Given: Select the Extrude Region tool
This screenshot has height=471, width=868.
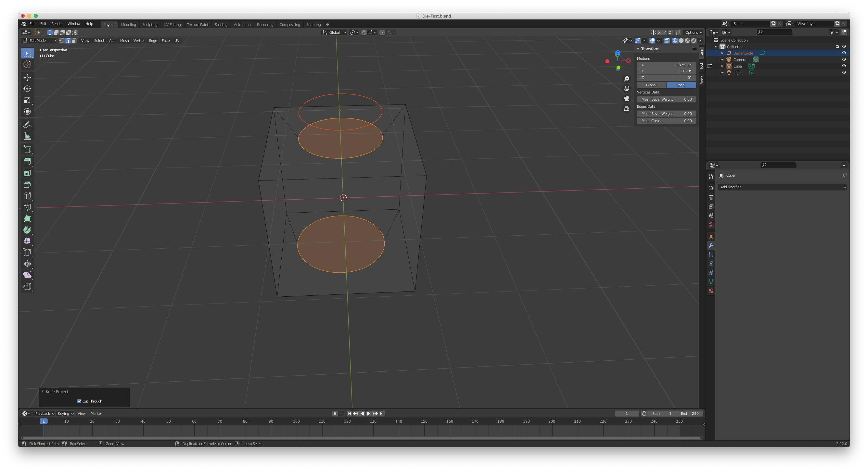Looking at the screenshot, I should click(27, 162).
